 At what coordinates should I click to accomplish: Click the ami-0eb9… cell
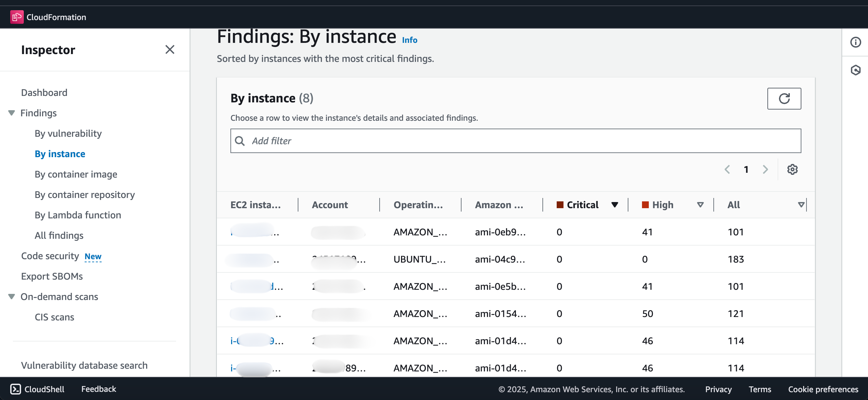(500, 232)
